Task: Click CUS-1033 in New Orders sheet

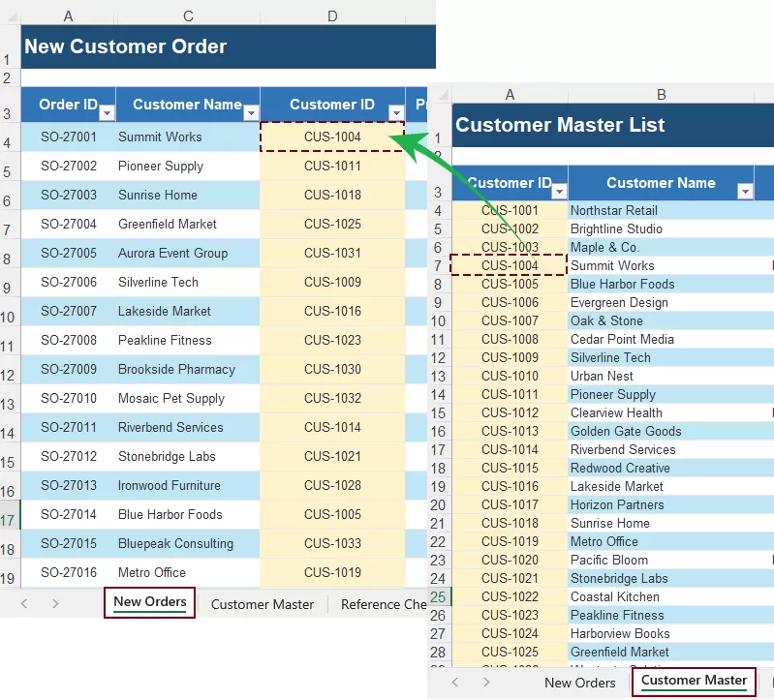Action: pyautogui.click(x=332, y=543)
